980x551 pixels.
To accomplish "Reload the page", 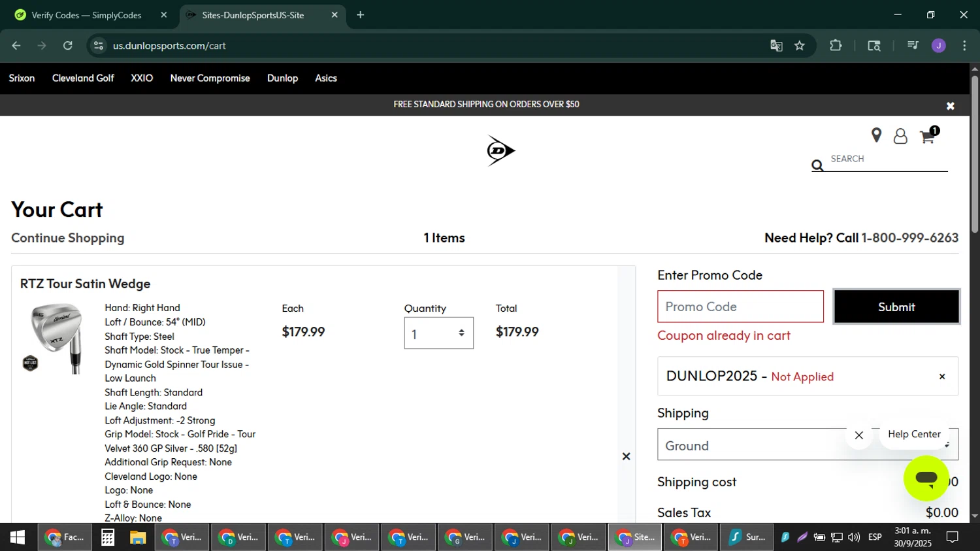I will pos(68,46).
